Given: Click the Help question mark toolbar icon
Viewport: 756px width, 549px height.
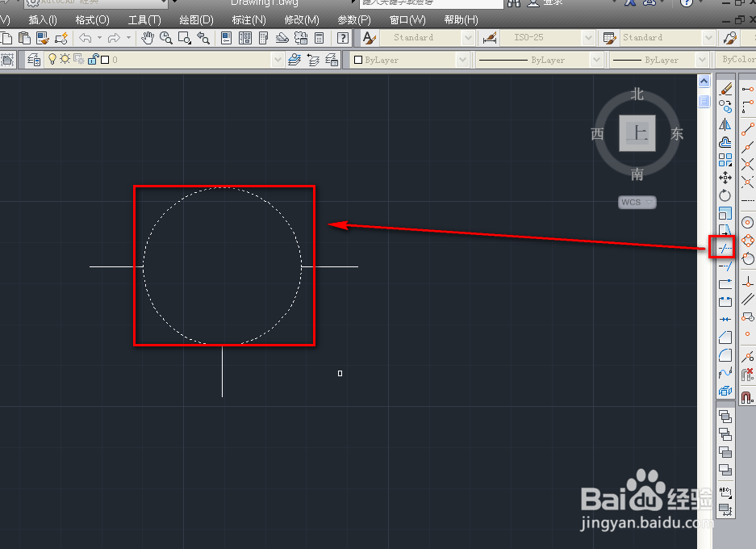Looking at the screenshot, I should (343, 38).
